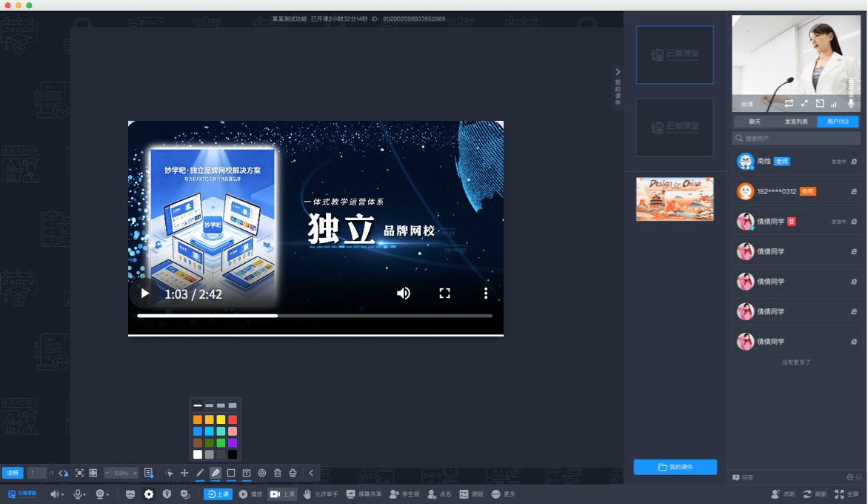Viewport: 868px width, 504px height.
Task: Toggle camera 上课 video button
Action: pyautogui.click(x=282, y=494)
